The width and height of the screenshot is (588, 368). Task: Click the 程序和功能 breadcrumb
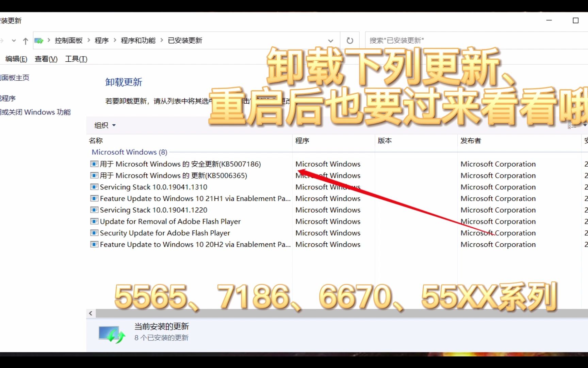(x=138, y=41)
